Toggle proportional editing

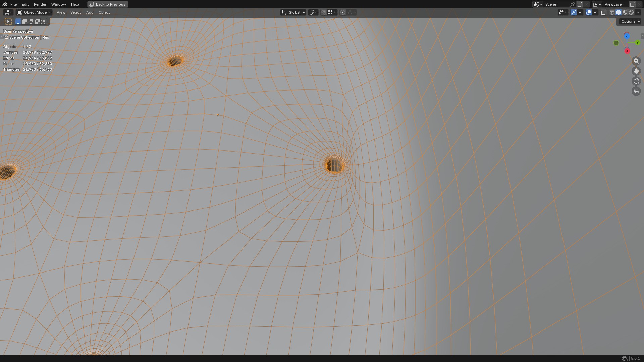pos(343,12)
